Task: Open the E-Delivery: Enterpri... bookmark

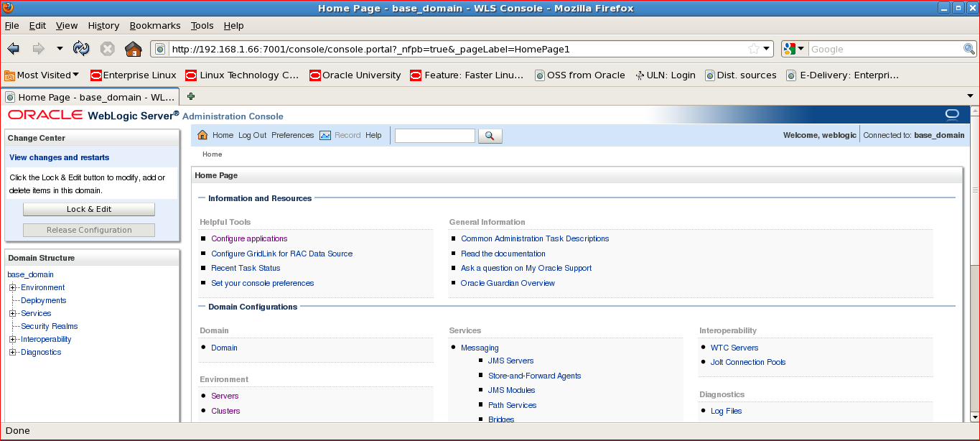Action: (x=843, y=75)
